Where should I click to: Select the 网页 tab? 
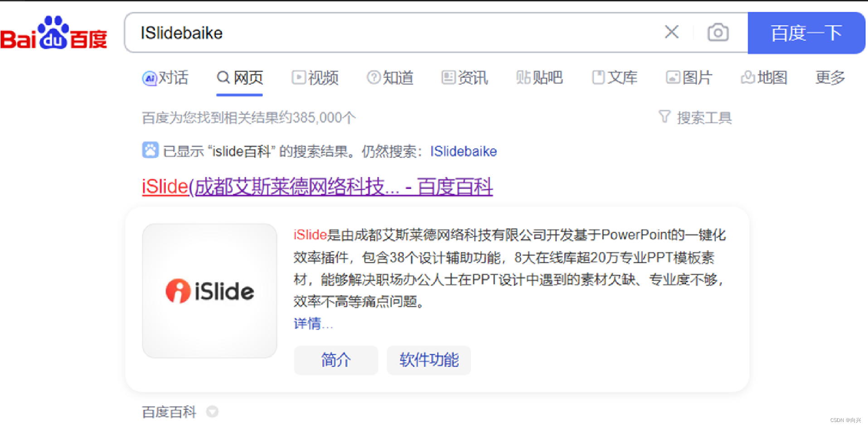click(240, 78)
